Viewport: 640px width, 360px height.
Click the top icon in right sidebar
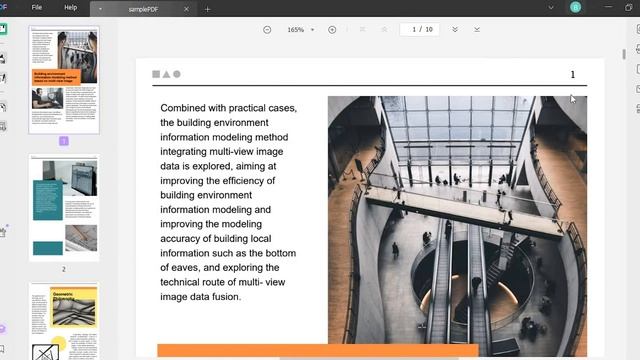tap(638, 29)
